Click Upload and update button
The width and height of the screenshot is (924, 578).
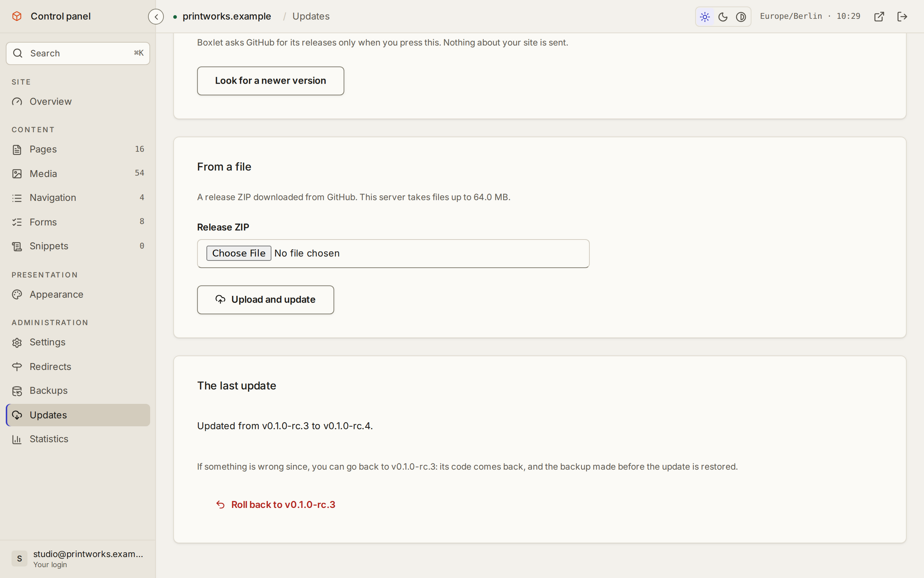point(265,299)
